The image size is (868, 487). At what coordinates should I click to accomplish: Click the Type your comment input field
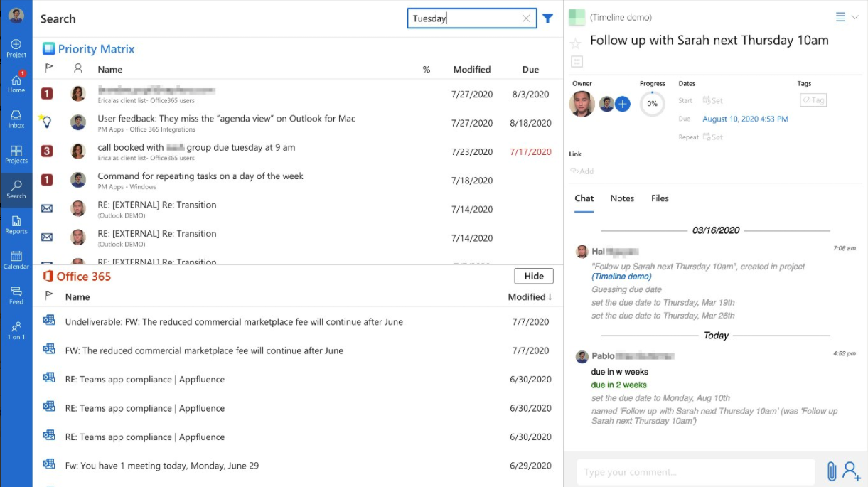click(x=695, y=471)
